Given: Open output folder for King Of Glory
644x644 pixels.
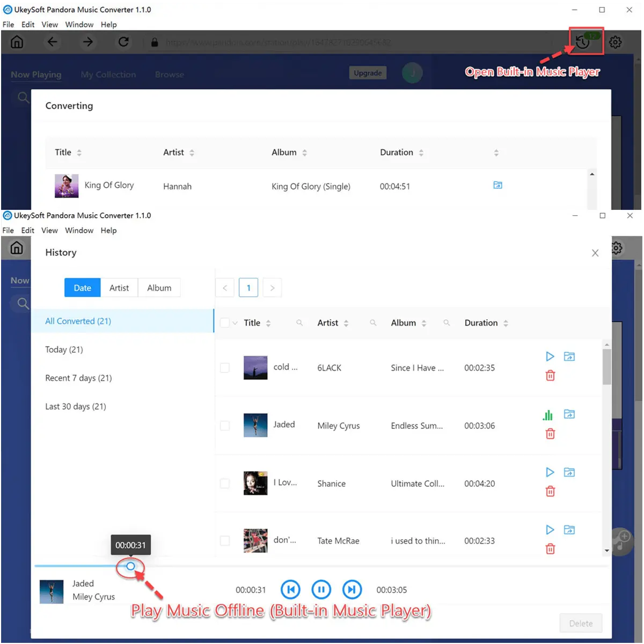Looking at the screenshot, I should point(497,185).
